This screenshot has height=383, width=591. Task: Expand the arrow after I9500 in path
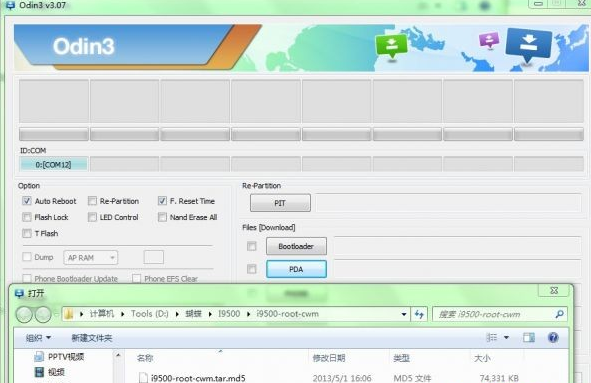coord(248,314)
